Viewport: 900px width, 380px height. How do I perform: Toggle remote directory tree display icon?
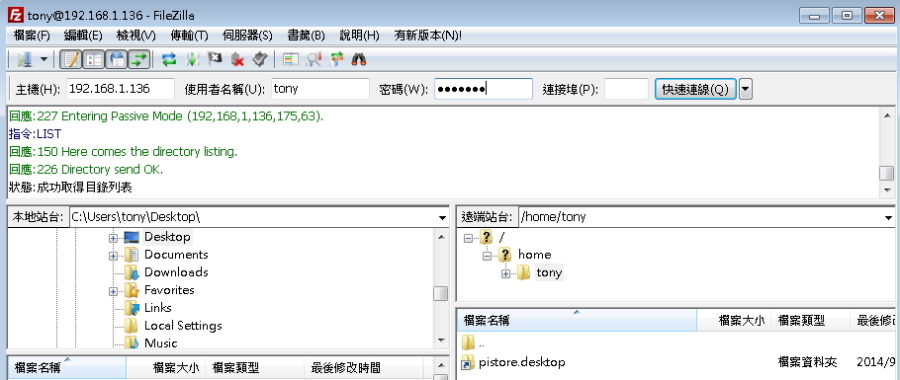(x=117, y=59)
